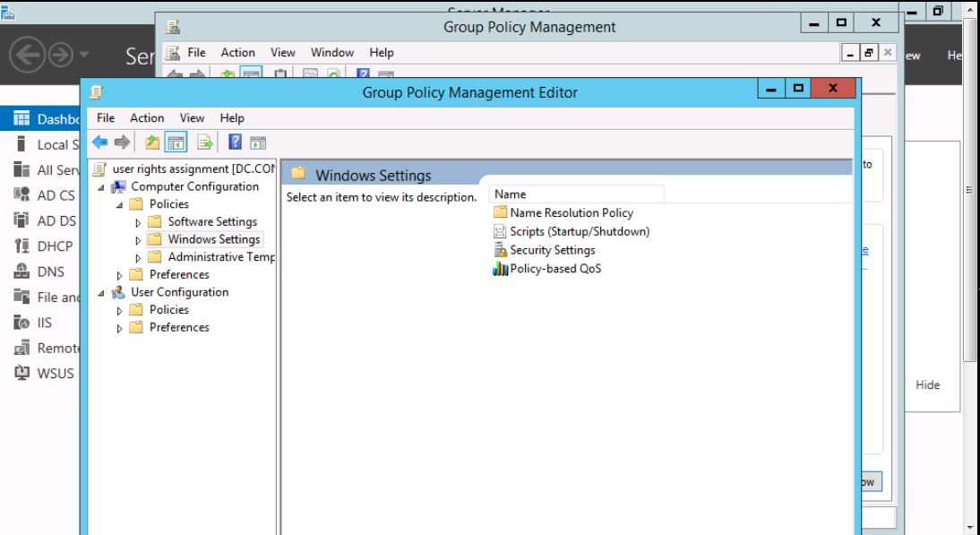Open Window menu in Group Policy Management
980x535 pixels.
[331, 53]
